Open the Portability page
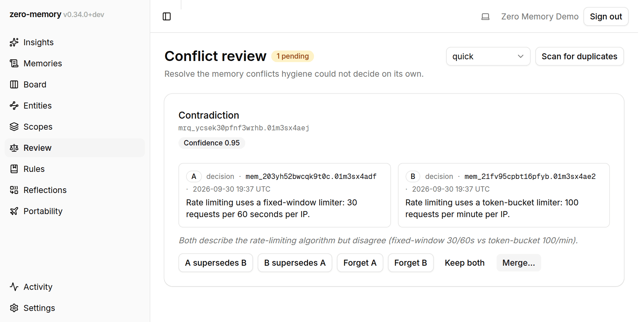644x322 pixels. pos(75,211)
